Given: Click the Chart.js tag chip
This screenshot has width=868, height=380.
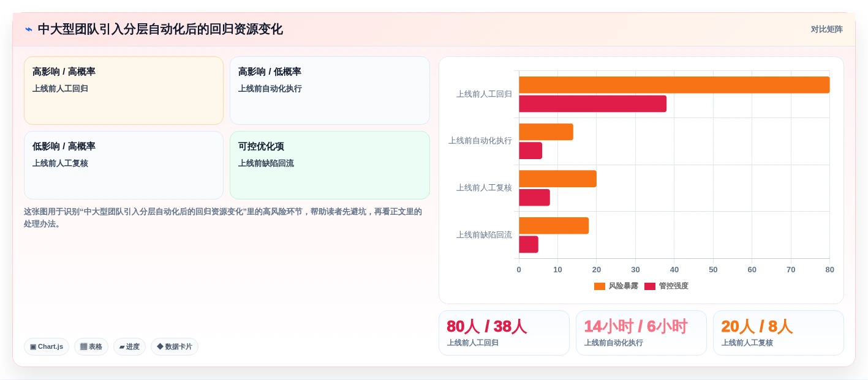Looking at the screenshot, I should click(47, 347).
